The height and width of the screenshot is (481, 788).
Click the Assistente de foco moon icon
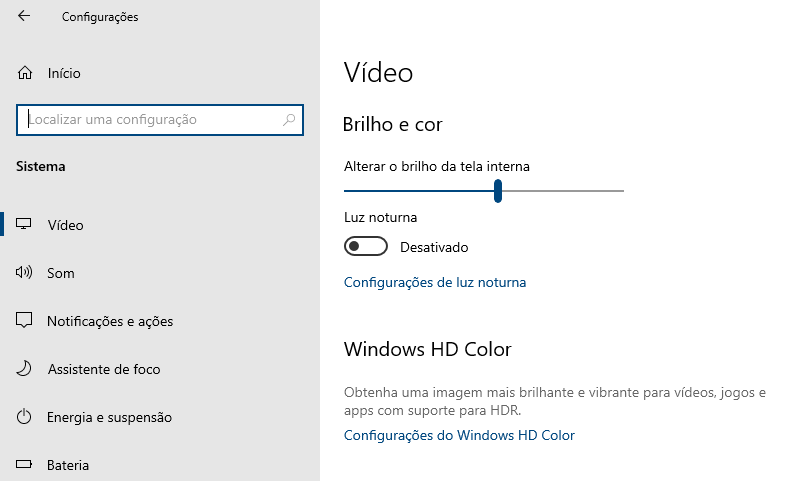(24, 368)
